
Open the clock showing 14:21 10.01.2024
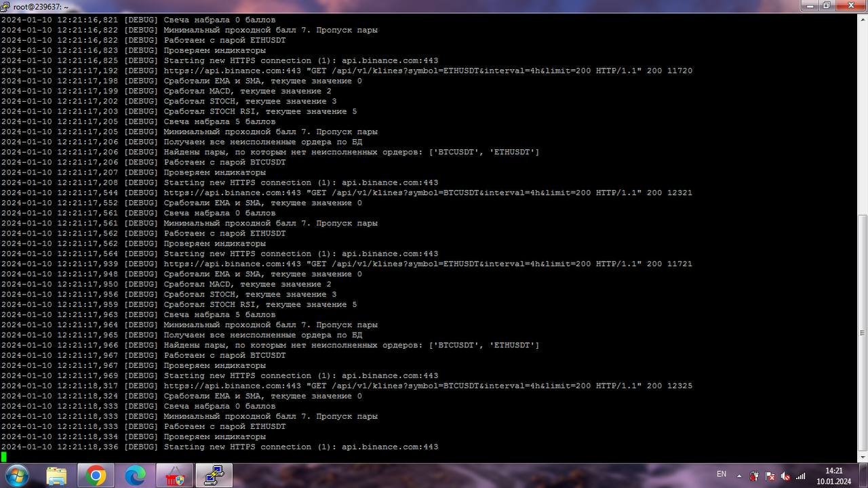pyautogui.click(x=833, y=476)
